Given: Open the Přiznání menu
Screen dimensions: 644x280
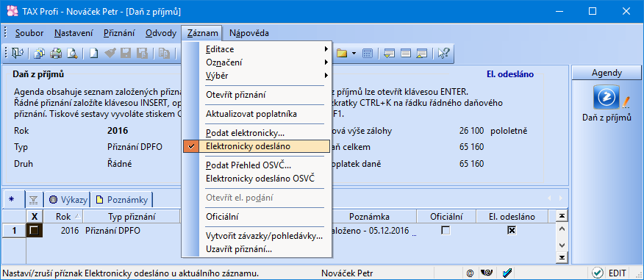Looking at the screenshot, I should [x=118, y=33].
